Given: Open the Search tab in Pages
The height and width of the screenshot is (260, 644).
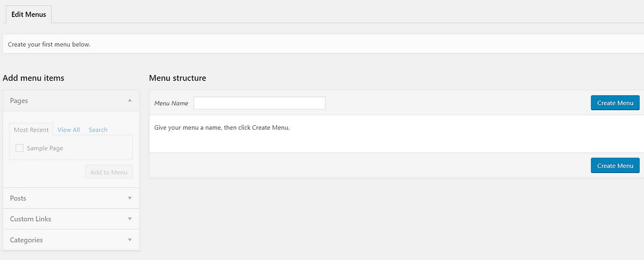Looking at the screenshot, I should click(x=98, y=130).
